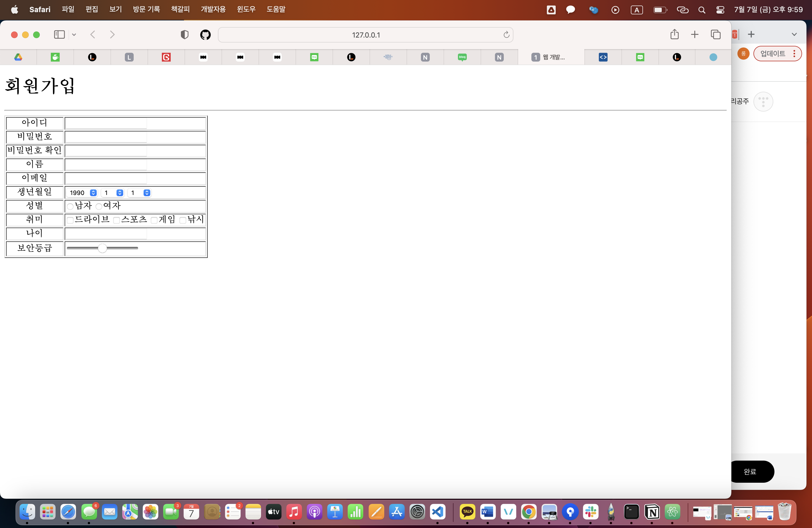Image resolution: width=812 pixels, height=528 pixels.
Task: Click the input source A icon
Action: pyautogui.click(x=637, y=10)
